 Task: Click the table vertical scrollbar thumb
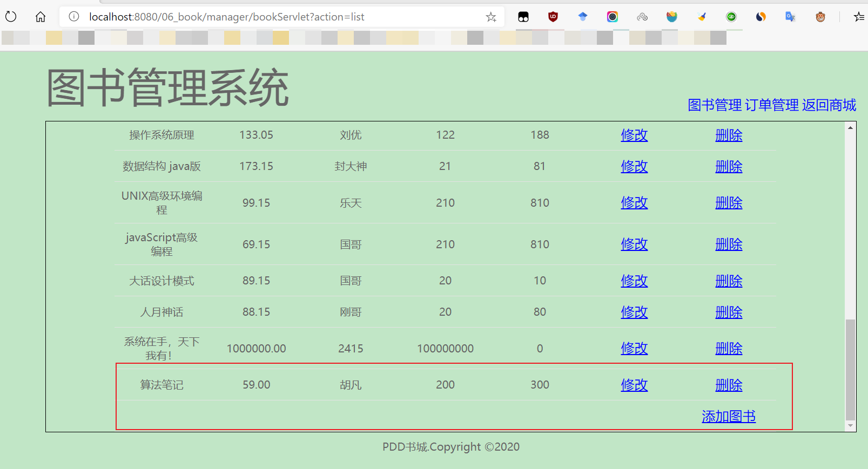[850, 369]
